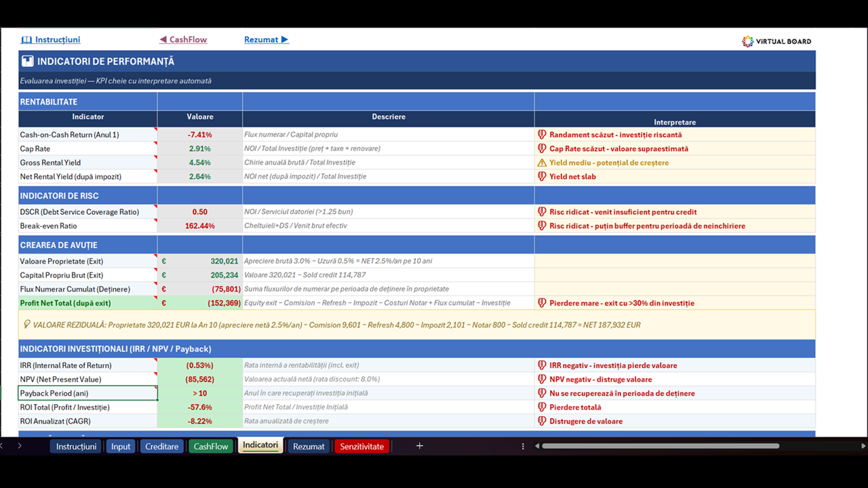
Task: Select the Evaluarea investiției subtitle cell
Action: click(417, 81)
